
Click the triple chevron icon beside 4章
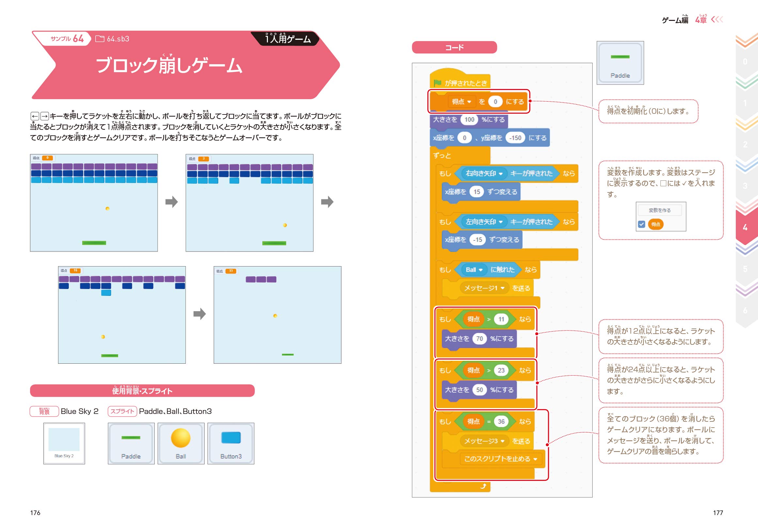click(717, 20)
